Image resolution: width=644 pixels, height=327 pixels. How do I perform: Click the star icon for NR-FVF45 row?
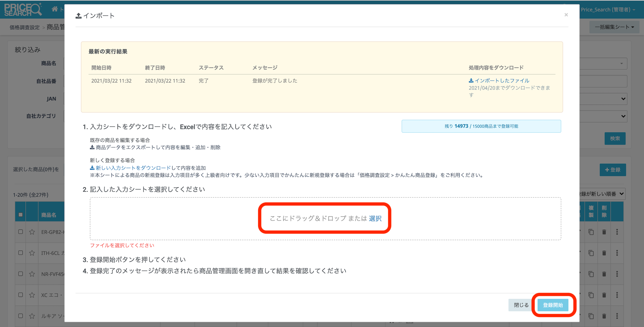[x=32, y=274]
